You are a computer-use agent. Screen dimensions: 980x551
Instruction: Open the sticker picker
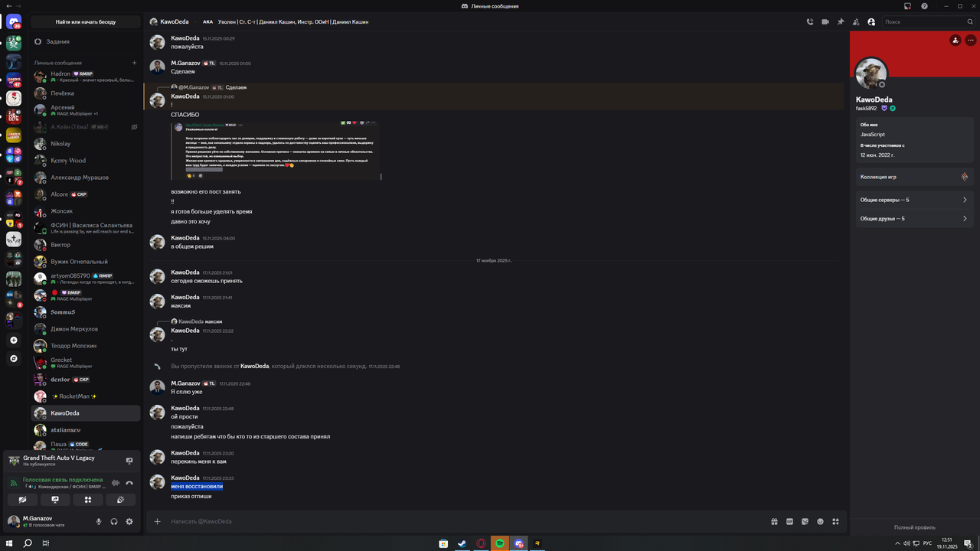[805, 522]
